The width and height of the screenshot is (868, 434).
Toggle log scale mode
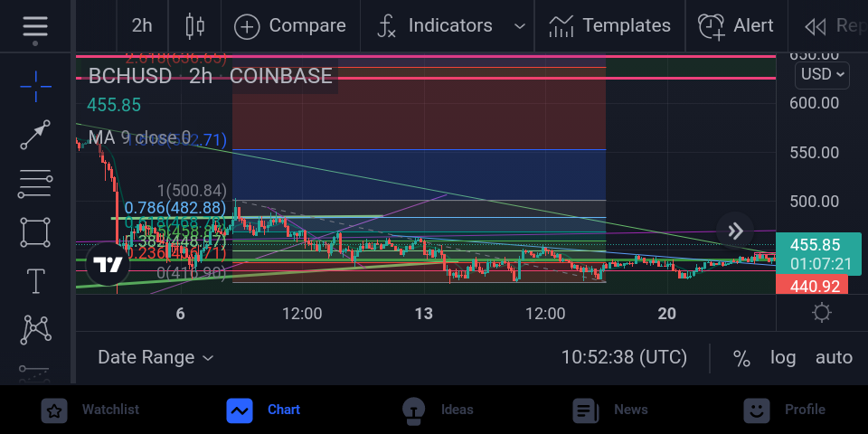783,358
